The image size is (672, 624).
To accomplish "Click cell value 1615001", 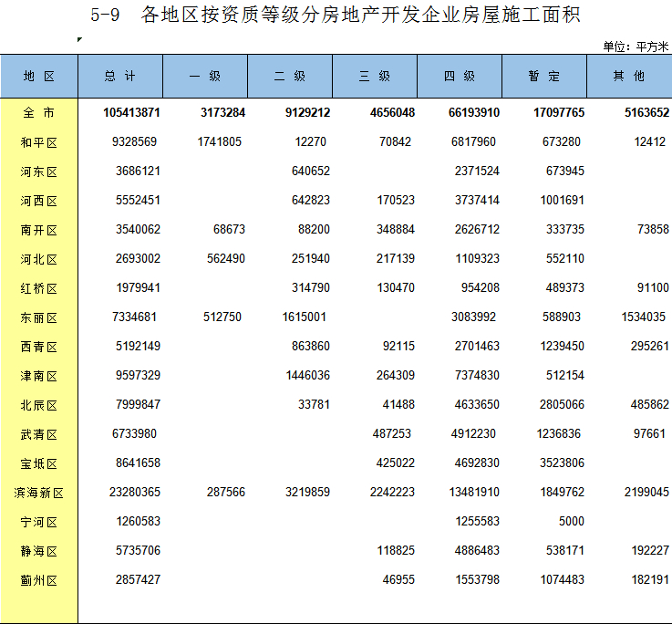I will [x=305, y=317].
